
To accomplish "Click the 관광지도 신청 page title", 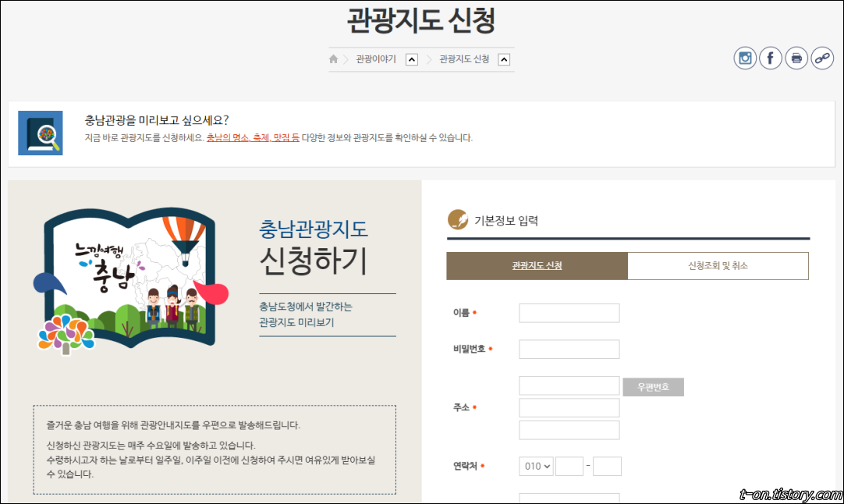I will click(x=421, y=20).
